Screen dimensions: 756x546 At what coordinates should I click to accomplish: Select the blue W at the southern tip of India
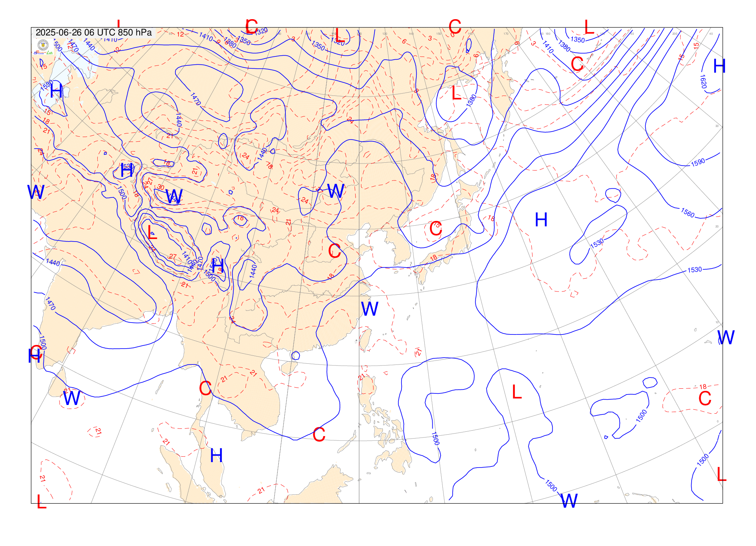click(x=72, y=398)
